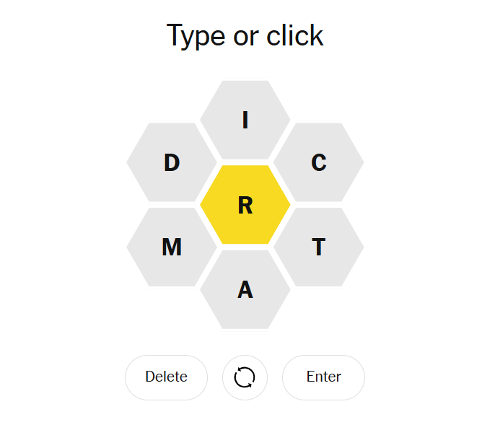
Task: Choose the letter C tile
Action: [319, 162]
